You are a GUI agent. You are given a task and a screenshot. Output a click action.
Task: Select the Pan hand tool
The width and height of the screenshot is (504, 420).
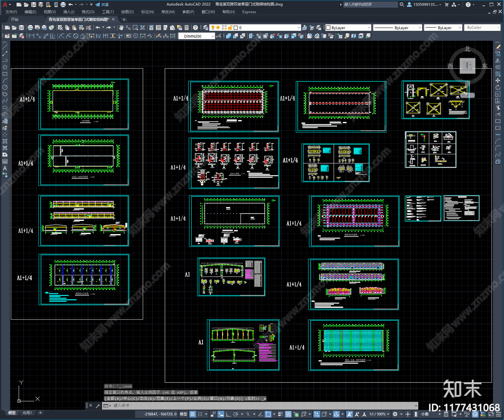click(x=121, y=28)
